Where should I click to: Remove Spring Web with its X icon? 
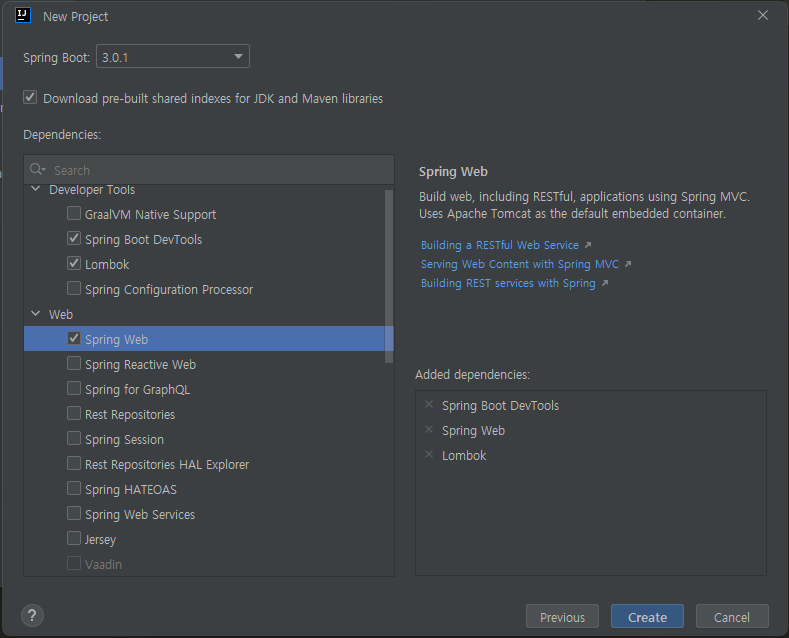pyautogui.click(x=429, y=429)
